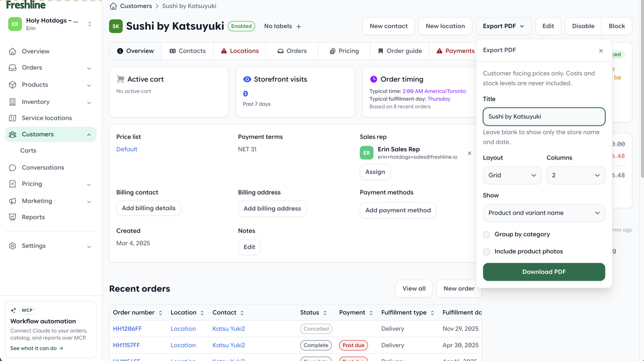Click the Order timing clock icon
The image size is (644, 361).
click(x=374, y=79)
